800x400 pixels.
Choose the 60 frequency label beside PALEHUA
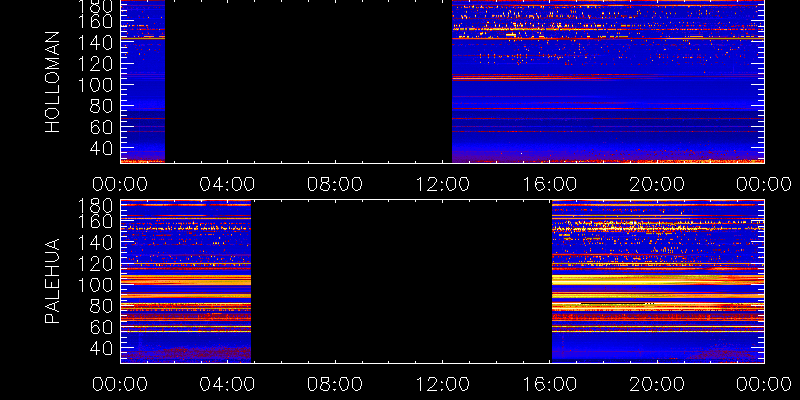[x=101, y=328]
